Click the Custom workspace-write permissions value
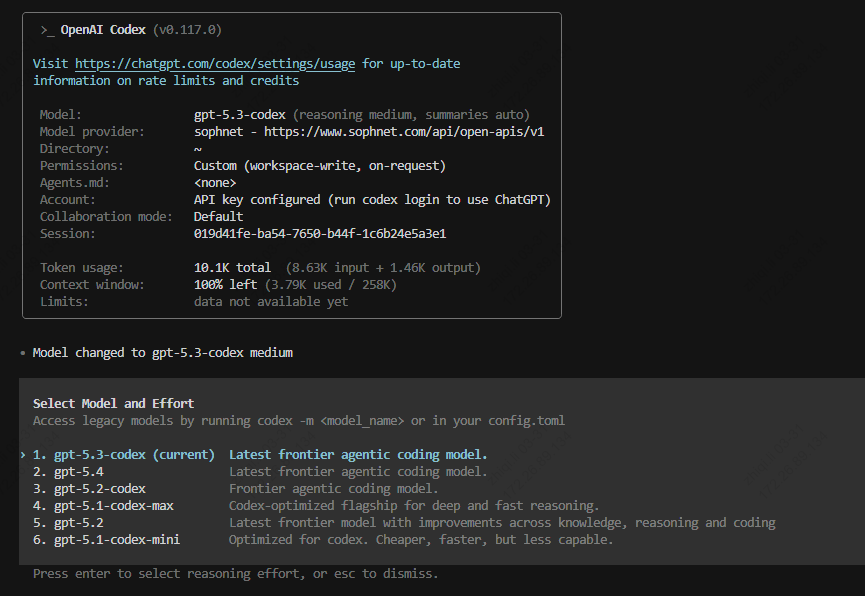Screen dimensions: 865x596 [319, 166]
